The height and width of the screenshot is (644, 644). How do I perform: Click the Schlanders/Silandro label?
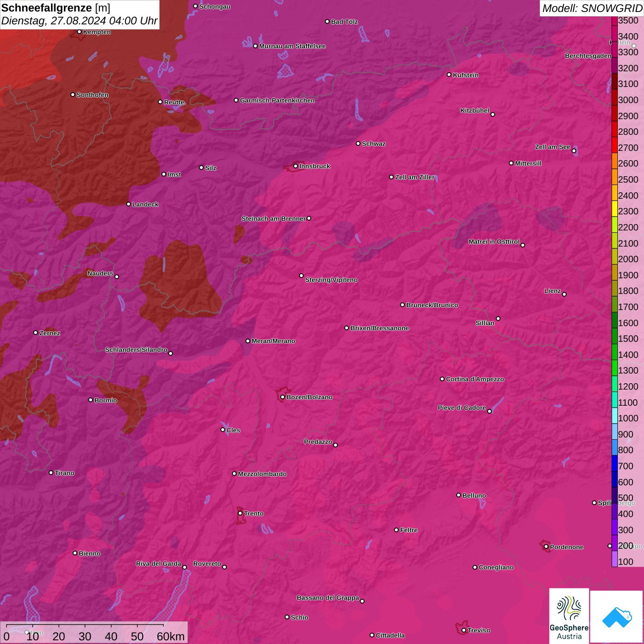coord(136,350)
